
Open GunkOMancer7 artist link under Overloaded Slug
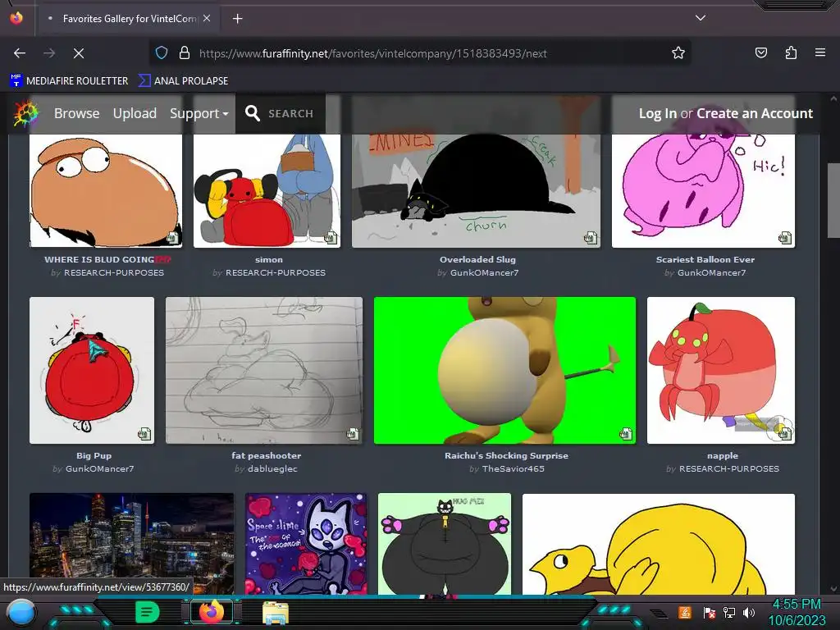pyautogui.click(x=484, y=272)
